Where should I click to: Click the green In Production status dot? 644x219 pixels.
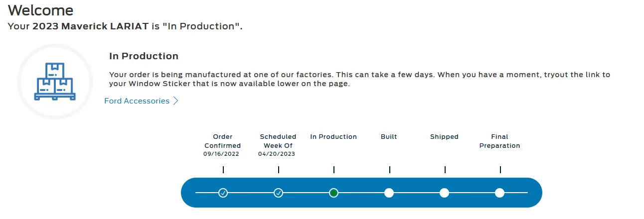point(334,193)
